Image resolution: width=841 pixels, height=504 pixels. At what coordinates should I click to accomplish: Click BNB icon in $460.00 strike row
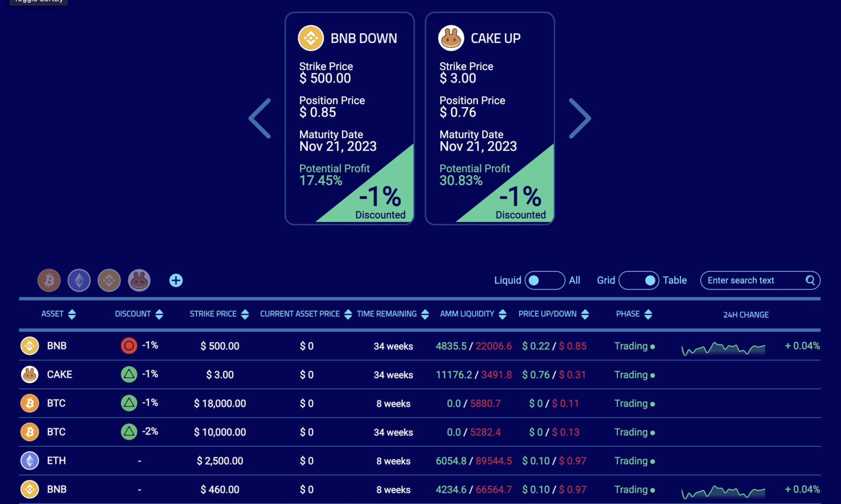[29, 489]
